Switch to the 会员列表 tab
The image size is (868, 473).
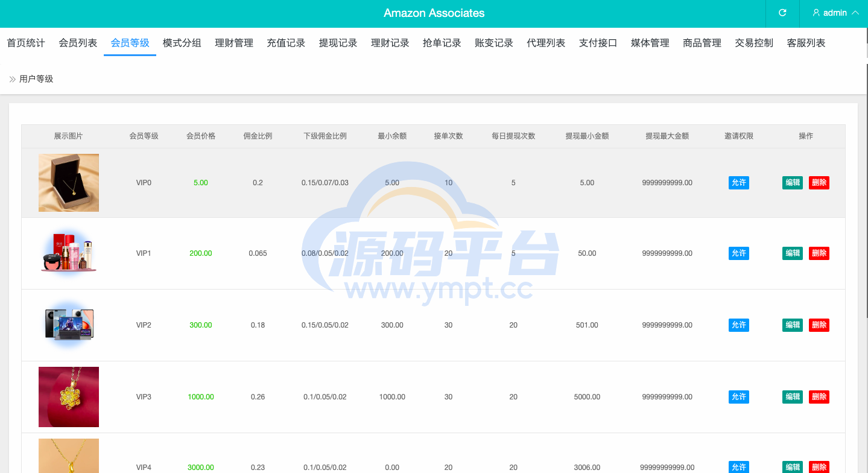coord(78,43)
